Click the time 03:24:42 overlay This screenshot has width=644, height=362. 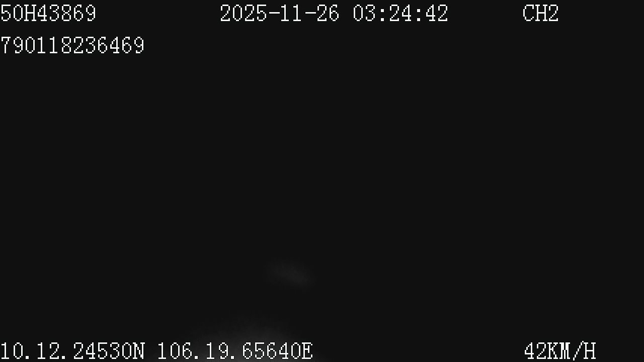(x=400, y=14)
